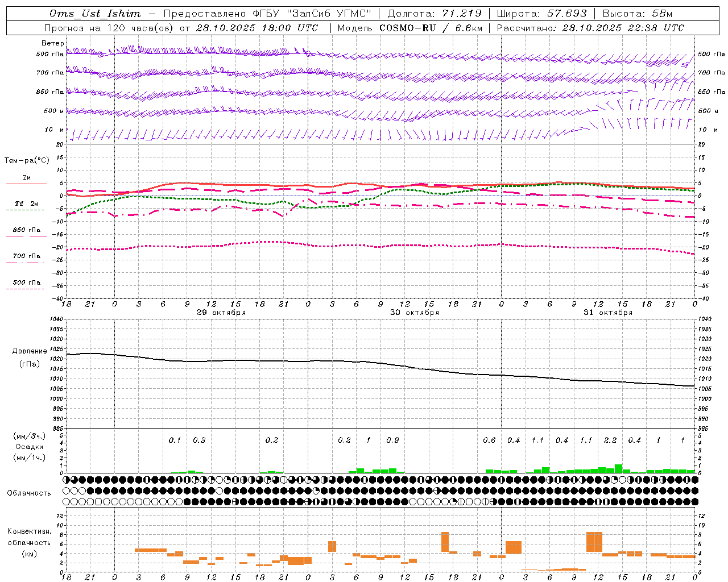Click the 2.2 precipitation value
This screenshot has height=582, width=728.
(610, 440)
